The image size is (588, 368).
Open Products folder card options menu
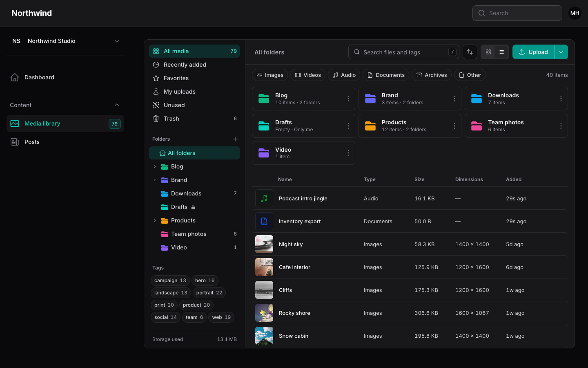click(454, 126)
